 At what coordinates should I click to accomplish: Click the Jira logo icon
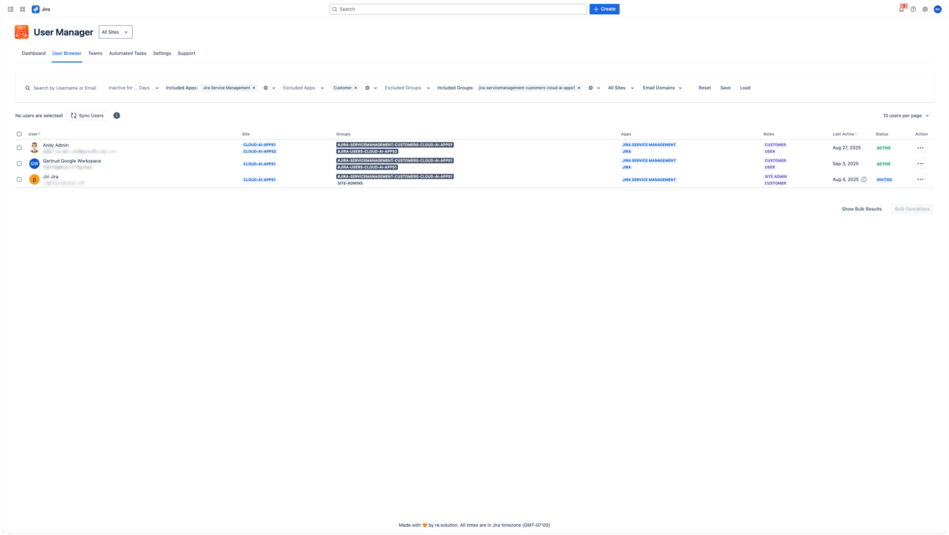click(x=36, y=9)
